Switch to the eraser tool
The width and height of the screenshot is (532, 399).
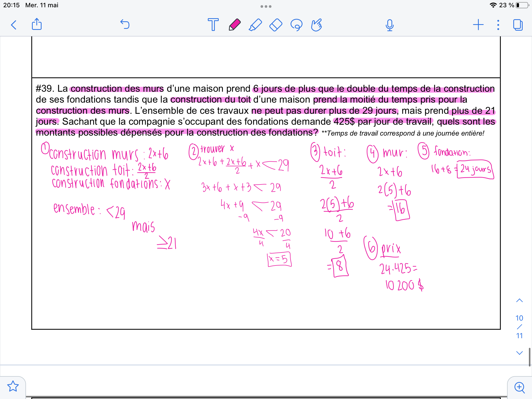[x=276, y=25]
